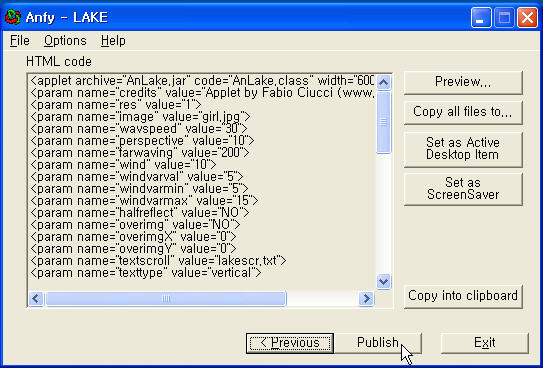Click the farwaving value 200 line
The width and height of the screenshot is (543, 368).
coord(140,153)
